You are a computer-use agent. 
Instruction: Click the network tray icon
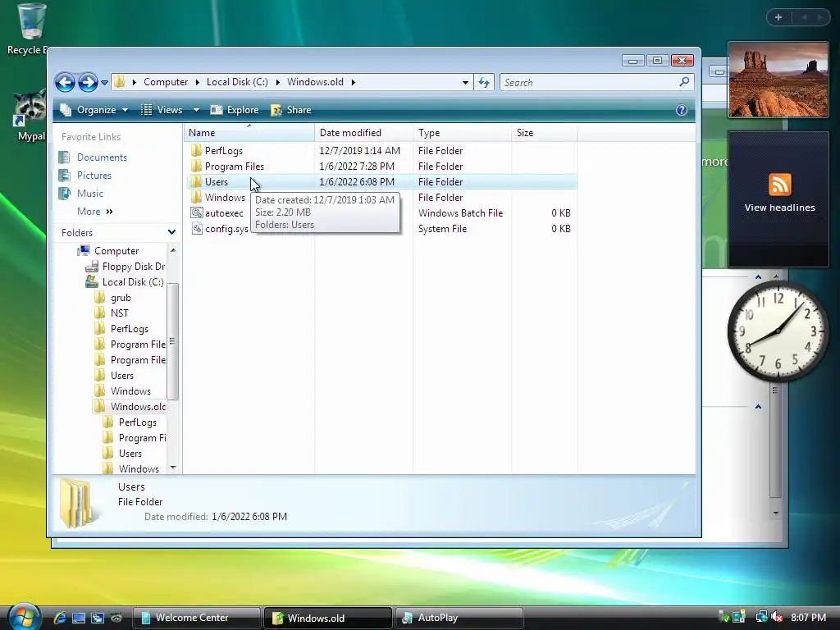[x=761, y=617]
